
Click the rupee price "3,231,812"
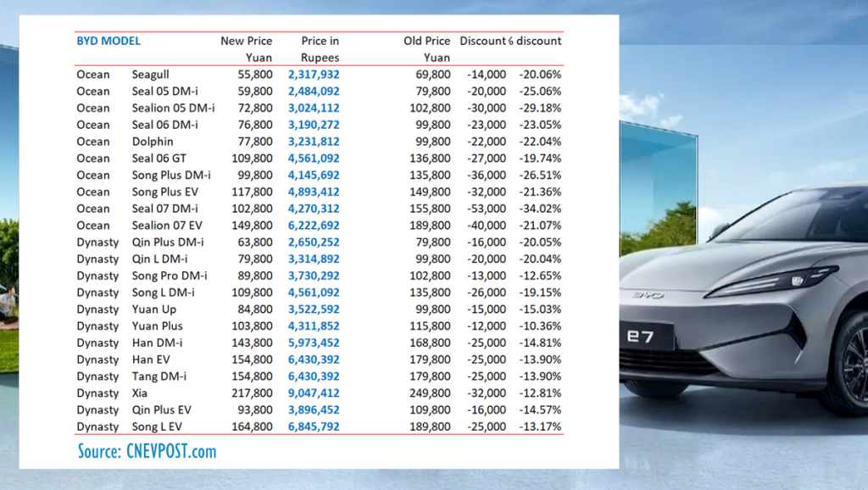coord(314,142)
